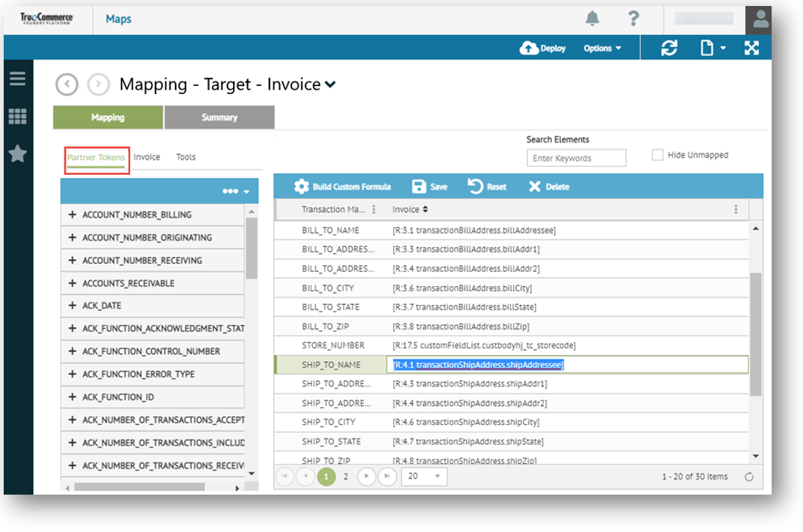
Task: Open the hamburger menu in the left sidebar
Action: click(x=17, y=78)
